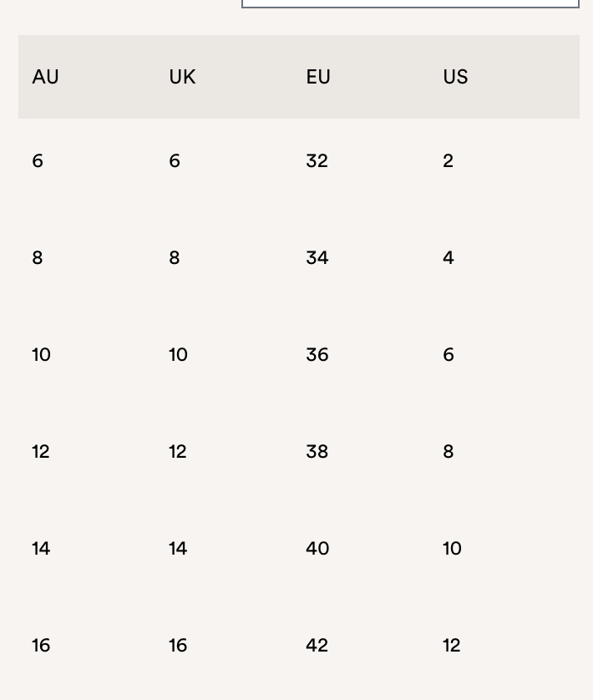Click the UK column header
The image size is (593, 700).
coord(182,77)
